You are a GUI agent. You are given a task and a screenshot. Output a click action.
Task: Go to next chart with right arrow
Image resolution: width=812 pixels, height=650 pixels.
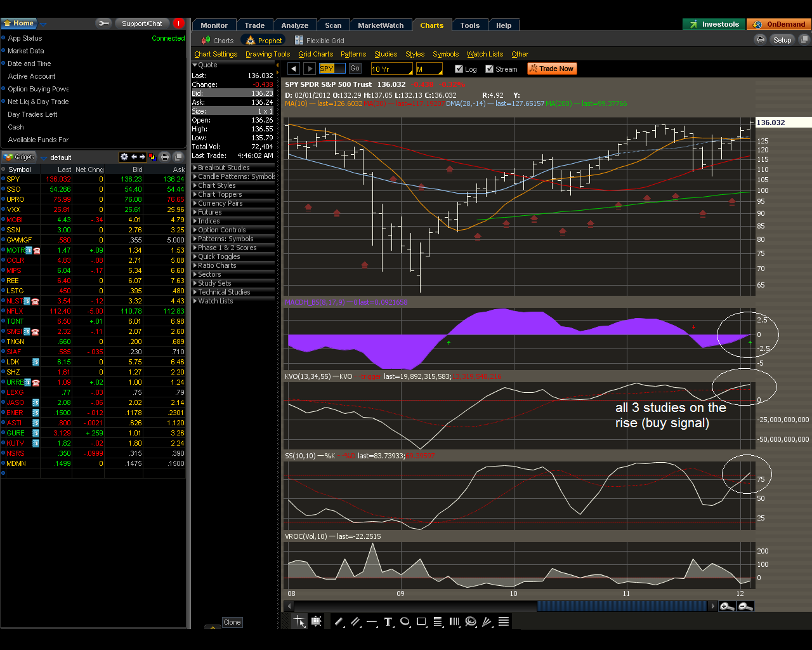click(x=310, y=69)
